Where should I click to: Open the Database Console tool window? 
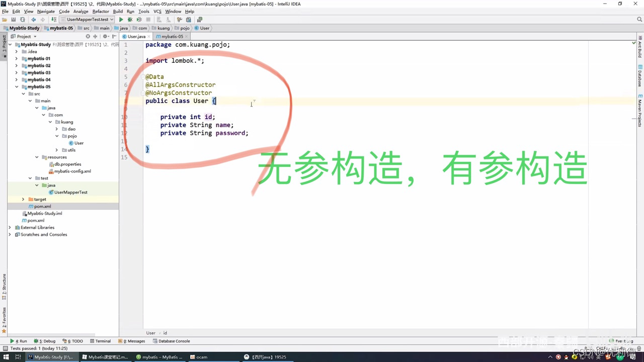[171, 341]
